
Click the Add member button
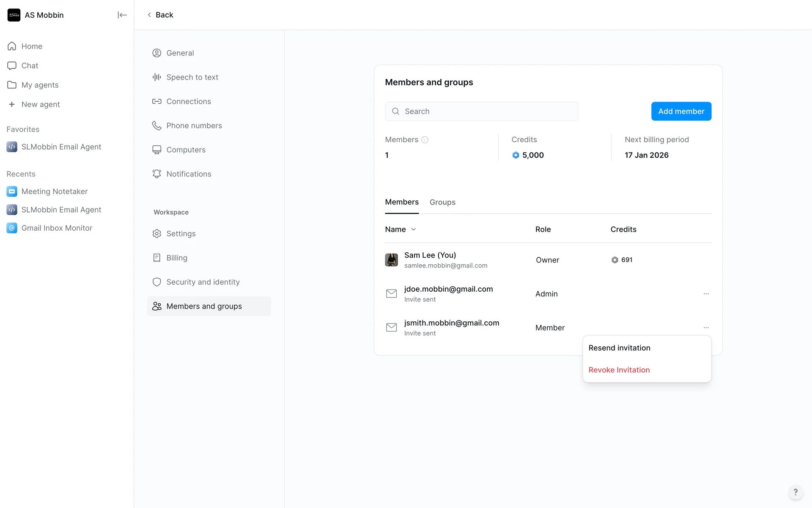[x=681, y=111]
